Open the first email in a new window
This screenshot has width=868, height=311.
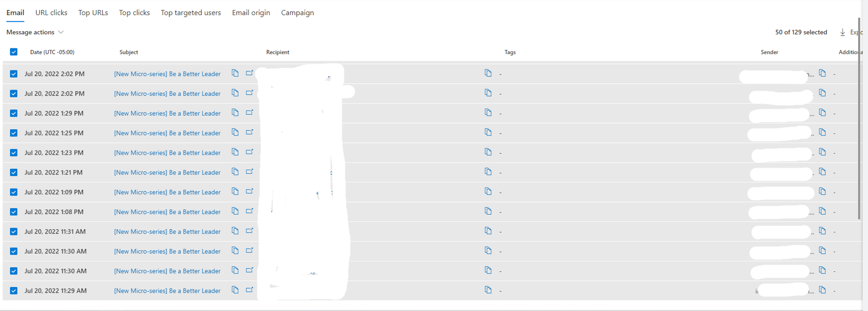coord(250,73)
